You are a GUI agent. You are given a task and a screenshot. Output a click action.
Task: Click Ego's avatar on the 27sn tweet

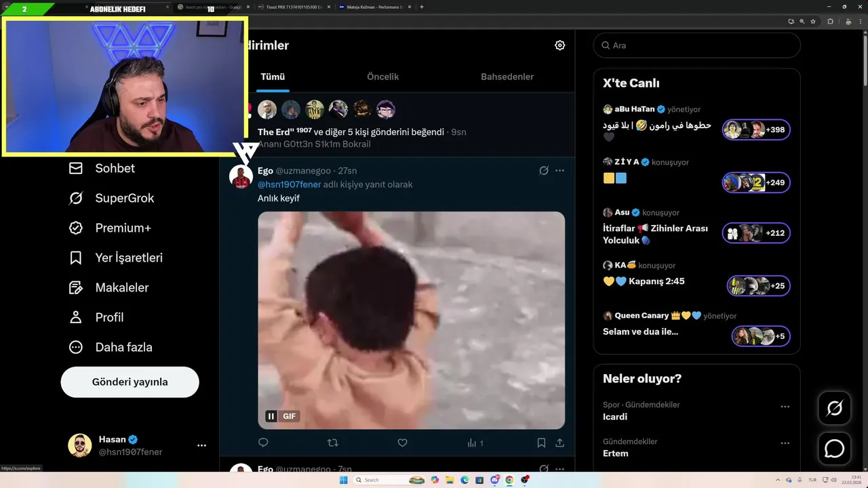[241, 177]
